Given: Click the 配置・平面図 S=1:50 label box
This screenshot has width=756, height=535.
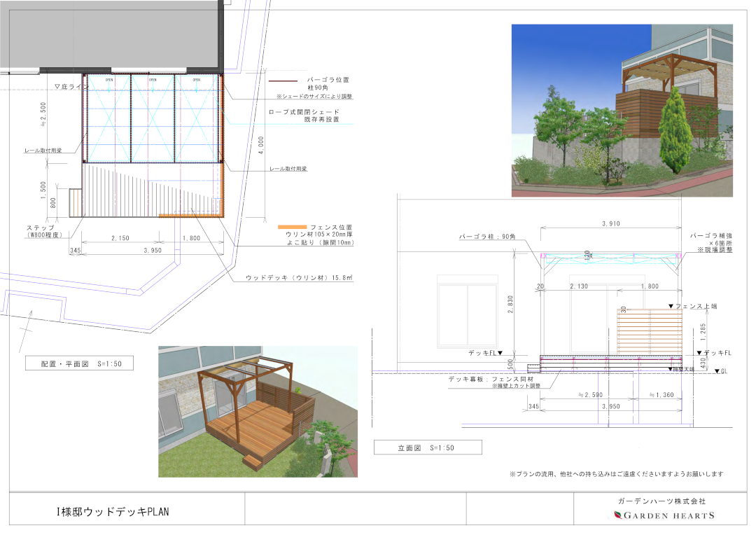Looking at the screenshot, I should tap(78, 363).
